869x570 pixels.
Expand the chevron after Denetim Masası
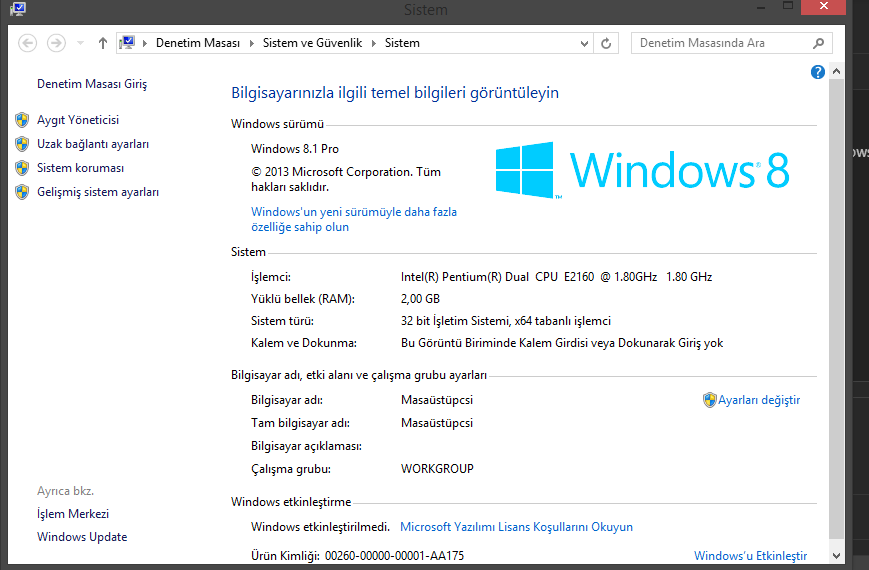point(252,43)
